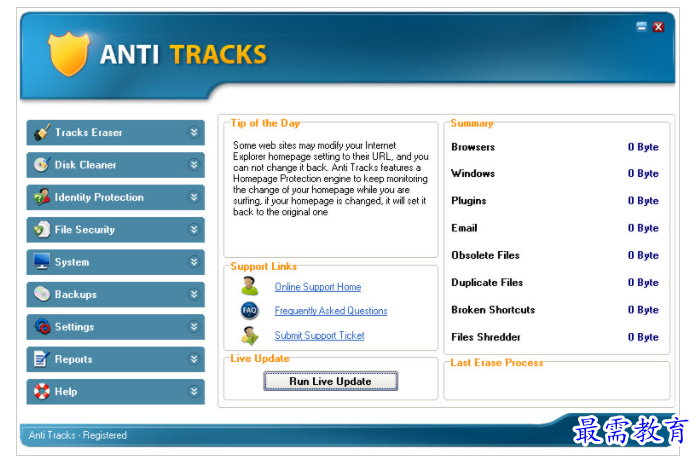
Task: Click the Reports notepad icon
Action: click(42, 359)
